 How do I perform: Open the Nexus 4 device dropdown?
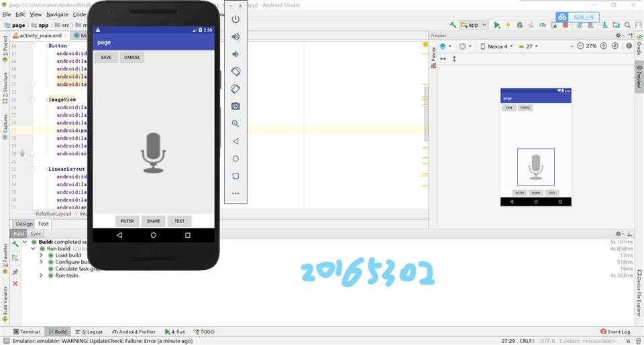tap(496, 46)
